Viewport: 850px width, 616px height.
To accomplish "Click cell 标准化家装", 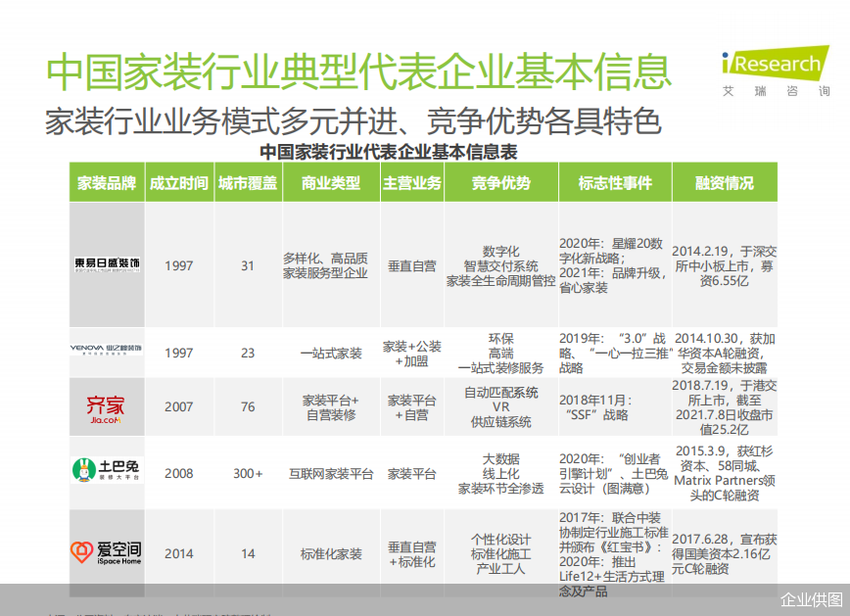I will coord(331,554).
